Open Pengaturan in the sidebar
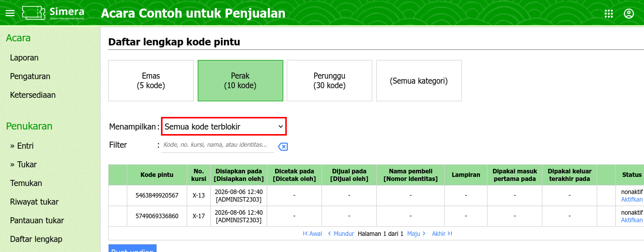Image resolution: width=644 pixels, height=252 pixels. tap(30, 76)
